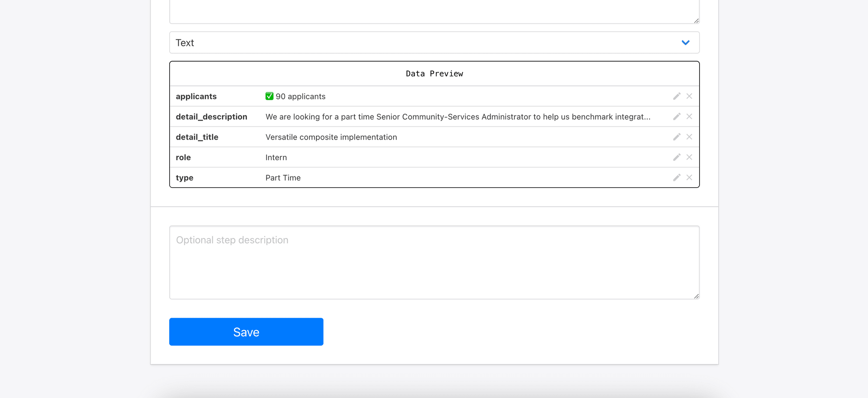868x398 pixels.
Task: Expand the blue chevron on the Text selector
Action: point(686,42)
